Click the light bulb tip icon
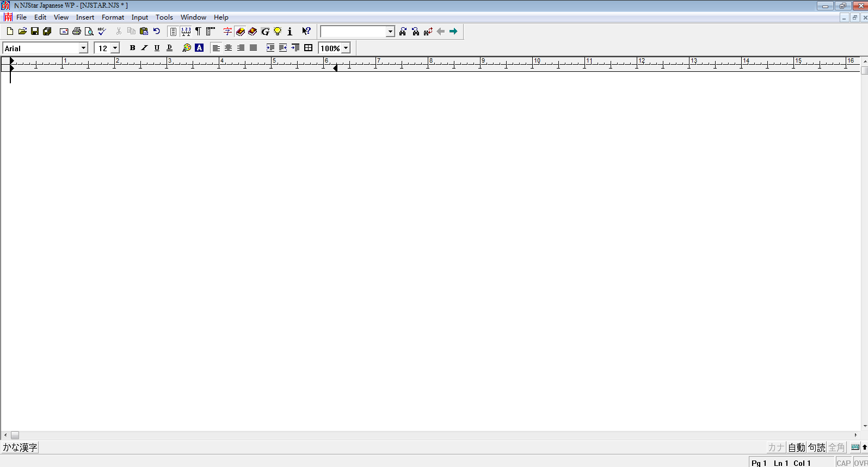The height and width of the screenshot is (467, 868). pyautogui.click(x=278, y=32)
